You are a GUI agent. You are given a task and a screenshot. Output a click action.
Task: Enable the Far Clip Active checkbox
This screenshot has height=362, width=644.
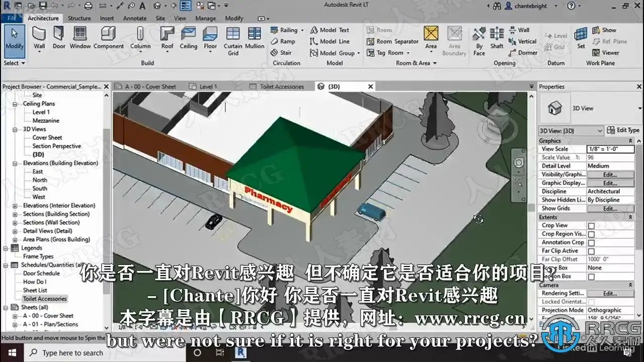(x=591, y=251)
